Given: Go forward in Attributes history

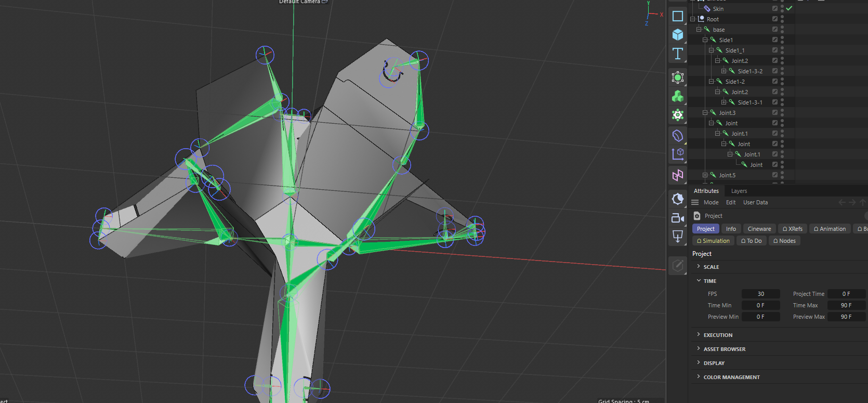Looking at the screenshot, I should point(852,202).
